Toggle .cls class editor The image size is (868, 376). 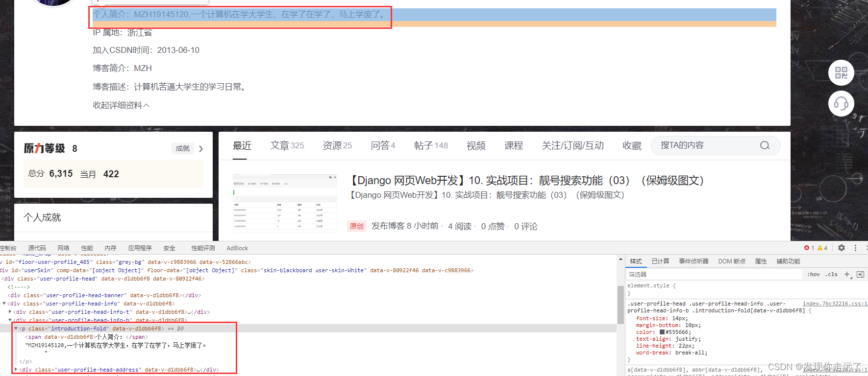831,274
